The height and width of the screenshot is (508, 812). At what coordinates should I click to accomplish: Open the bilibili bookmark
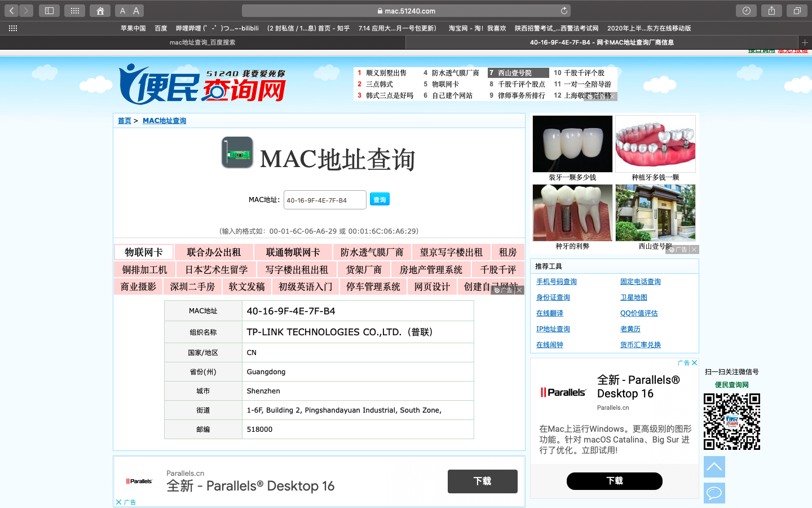[x=217, y=28]
